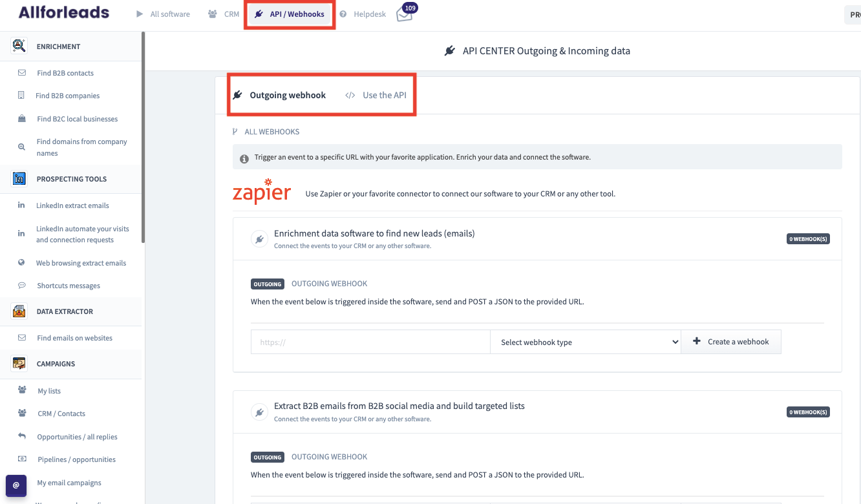Click the Zapier logo
This screenshot has height=504, width=861.
coord(262,193)
